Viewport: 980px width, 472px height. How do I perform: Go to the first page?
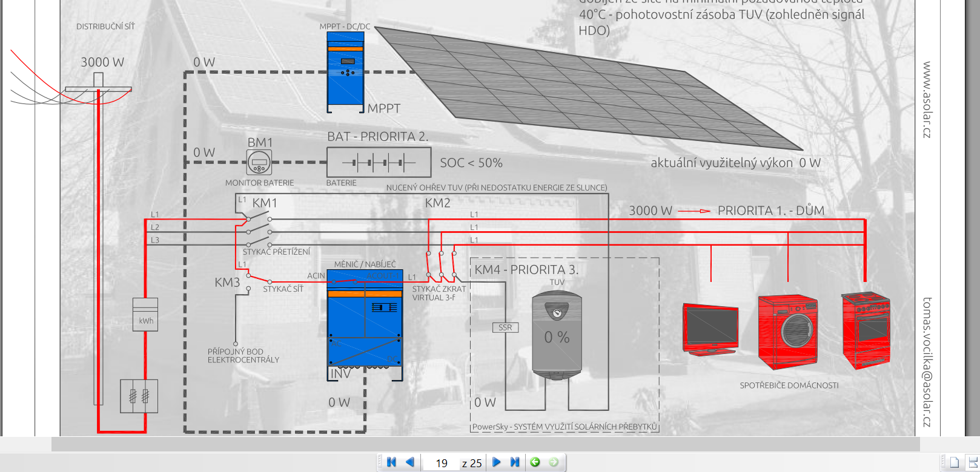coord(391,462)
